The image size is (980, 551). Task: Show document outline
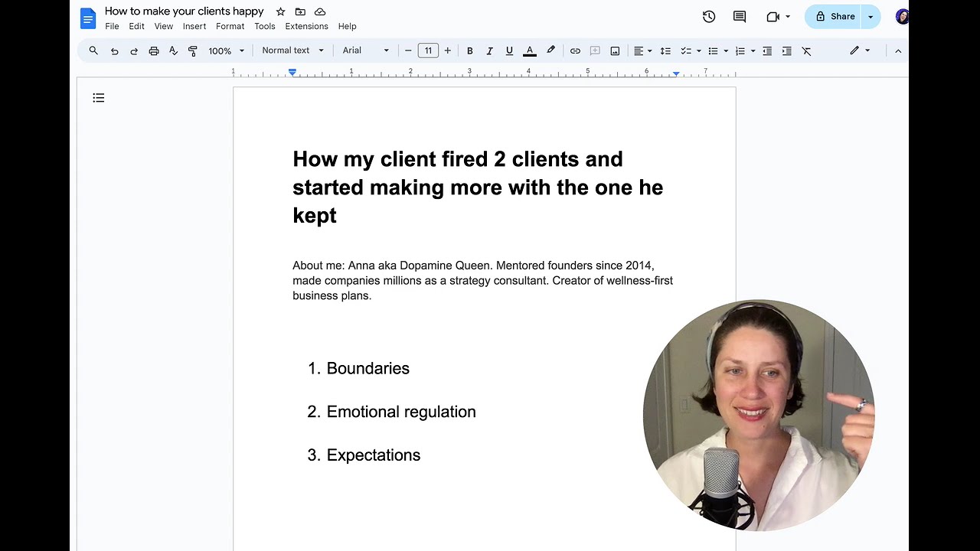[99, 98]
